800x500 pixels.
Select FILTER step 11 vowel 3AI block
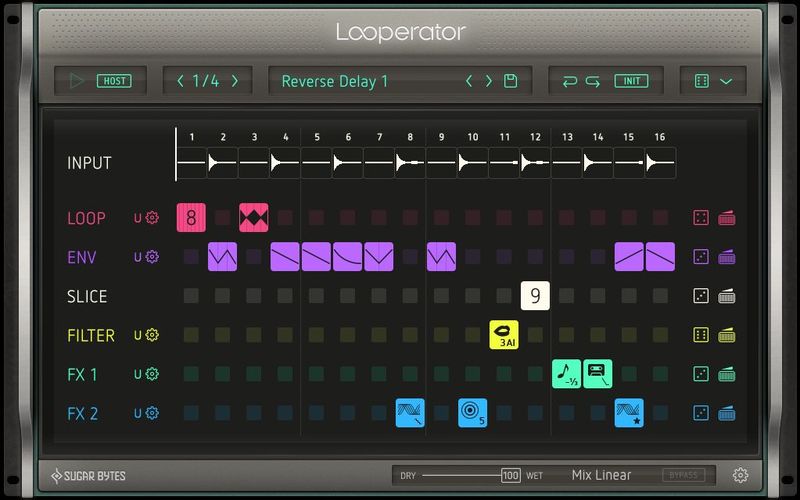504,335
